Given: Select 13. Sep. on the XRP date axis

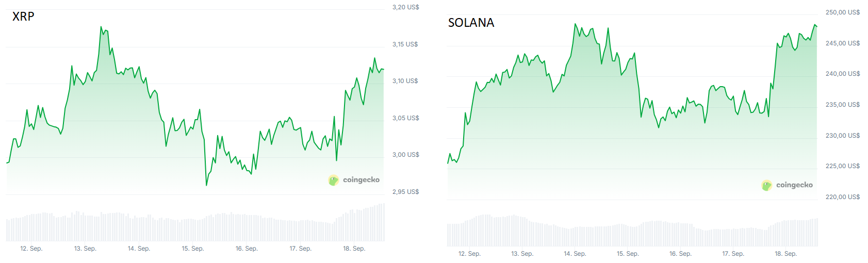Looking at the screenshot, I should (x=85, y=249).
